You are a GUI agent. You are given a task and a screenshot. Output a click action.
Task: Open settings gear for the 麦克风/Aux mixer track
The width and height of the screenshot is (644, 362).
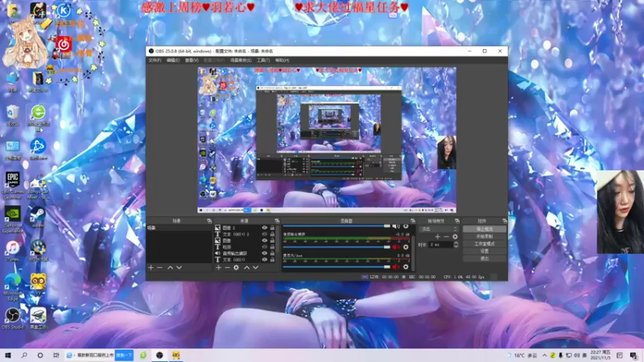click(x=406, y=267)
